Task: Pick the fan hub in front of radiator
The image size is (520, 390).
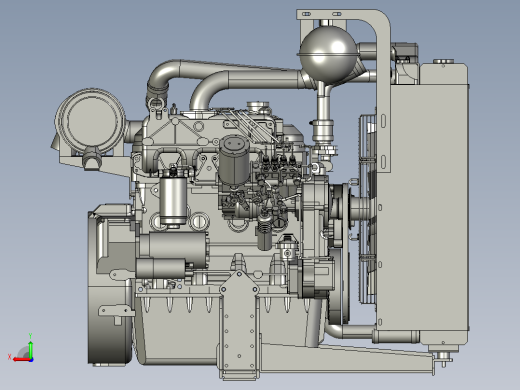Action: coord(359,207)
